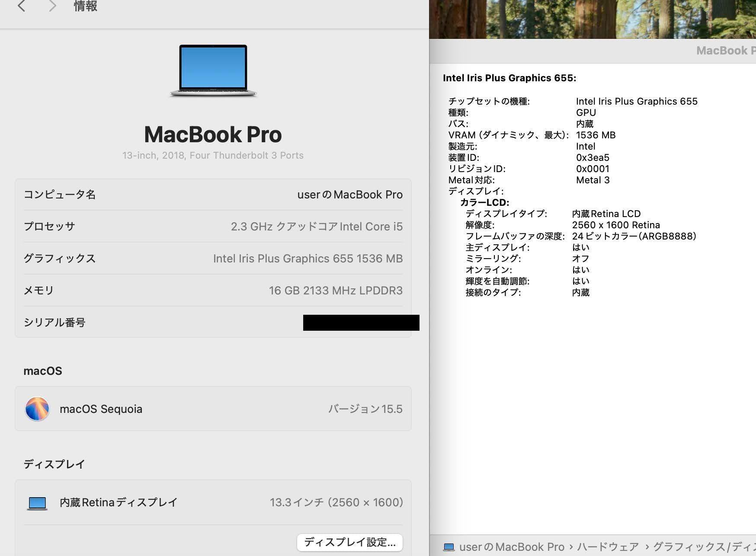Select グラフィックス/ディスプレイ in the path bar
Viewport: 756px width, 556px height.
[x=703, y=547]
